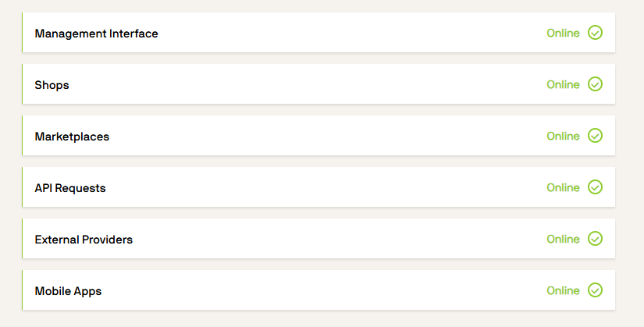Click Online status text for Marketplaces
Viewport: 644px width, 327px height.
[563, 136]
